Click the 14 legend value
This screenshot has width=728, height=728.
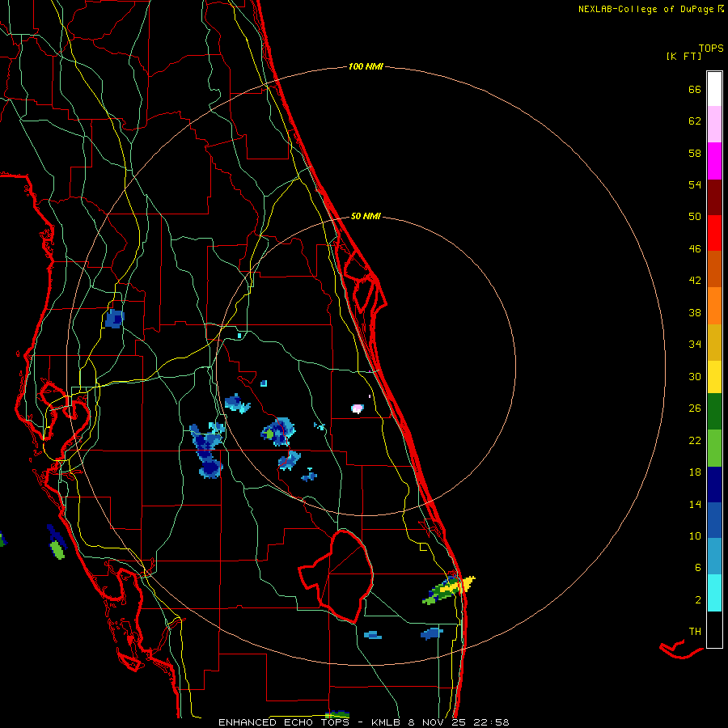(x=695, y=504)
